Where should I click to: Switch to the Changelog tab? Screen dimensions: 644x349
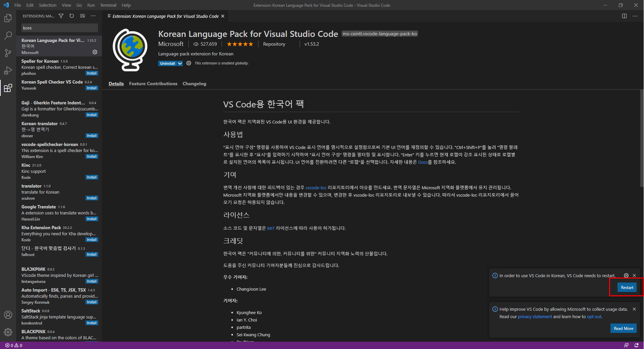[x=194, y=84]
